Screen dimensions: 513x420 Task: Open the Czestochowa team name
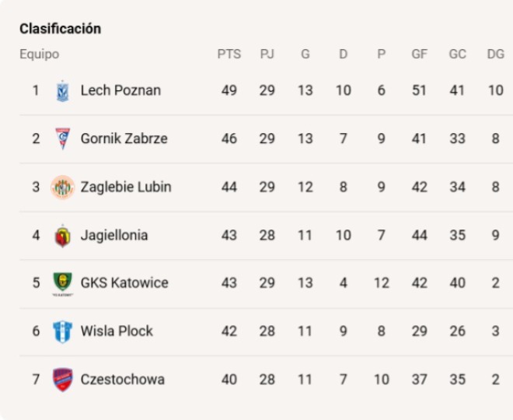coord(122,380)
